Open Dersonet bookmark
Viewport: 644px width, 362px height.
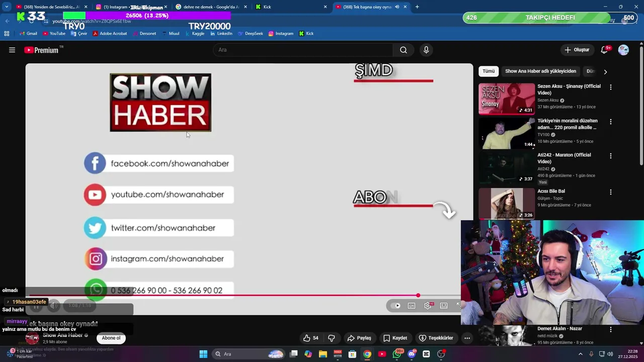click(x=144, y=34)
